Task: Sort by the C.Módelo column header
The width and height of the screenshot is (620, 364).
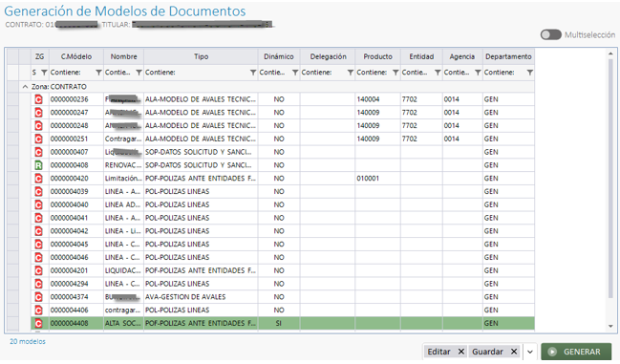Action: click(75, 56)
